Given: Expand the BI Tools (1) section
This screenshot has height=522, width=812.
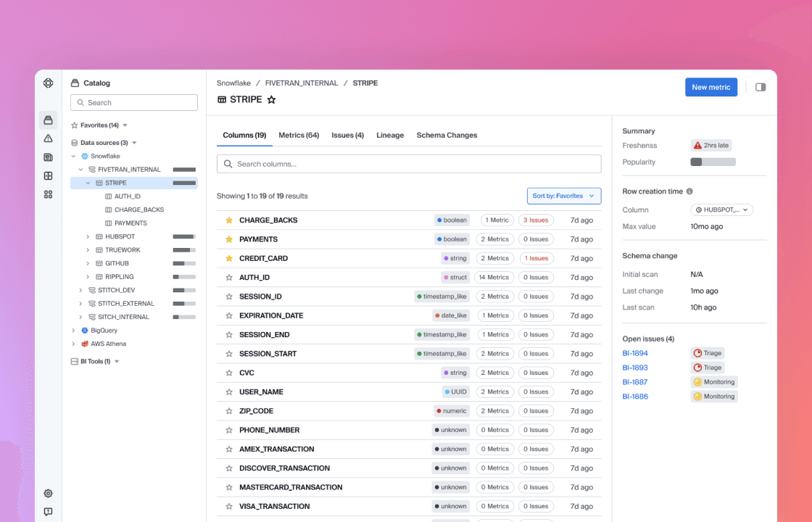Looking at the screenshot, I should tap(117, 362).
